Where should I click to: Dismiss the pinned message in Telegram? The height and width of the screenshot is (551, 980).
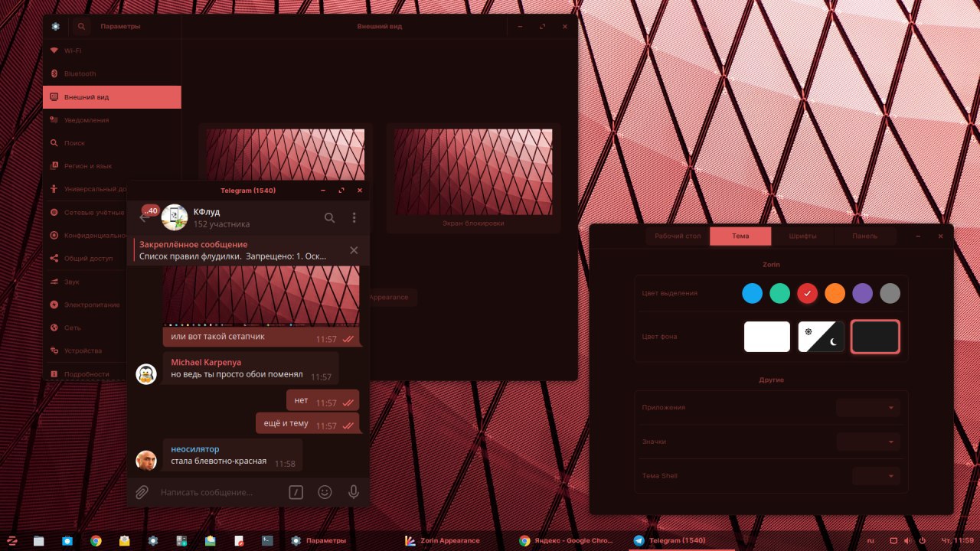(x=354, y=250)
